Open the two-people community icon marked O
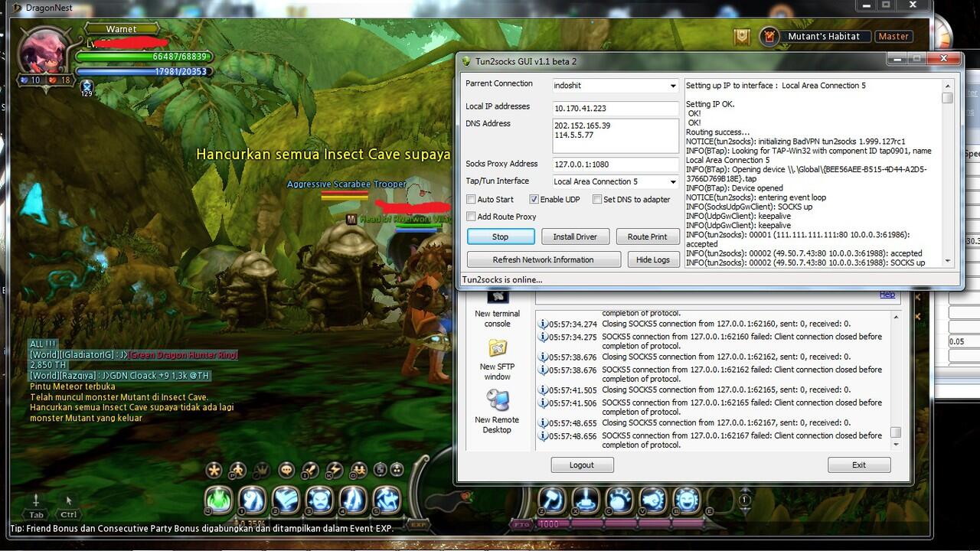980x551 pixels. 358,470
